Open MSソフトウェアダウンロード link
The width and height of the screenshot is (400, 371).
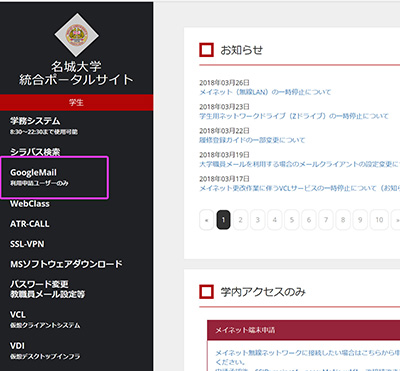[66, 264]
